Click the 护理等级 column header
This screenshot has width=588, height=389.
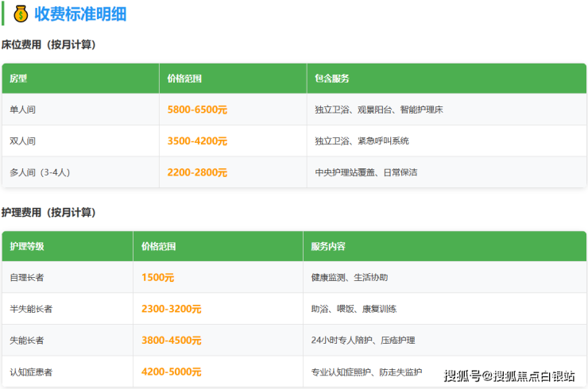pos(27,246)
